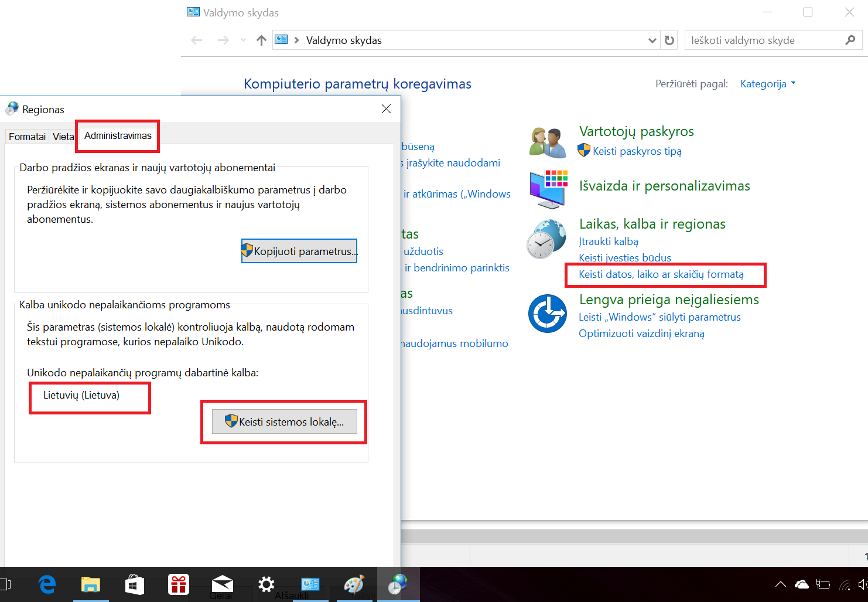Click the Išvaizda ir personalizavimas monitor icon
868x602 pixels.
click(548, 189)
